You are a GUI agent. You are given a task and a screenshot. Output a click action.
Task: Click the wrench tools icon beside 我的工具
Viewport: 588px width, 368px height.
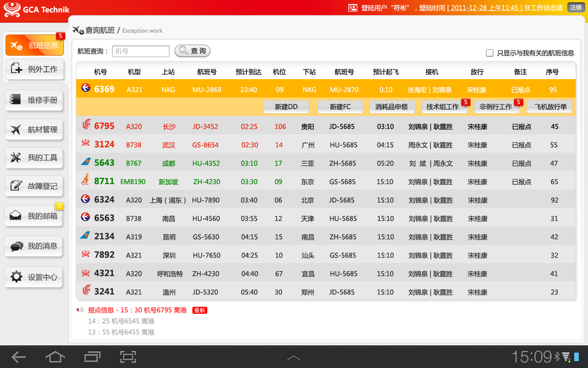pos(16,158)
